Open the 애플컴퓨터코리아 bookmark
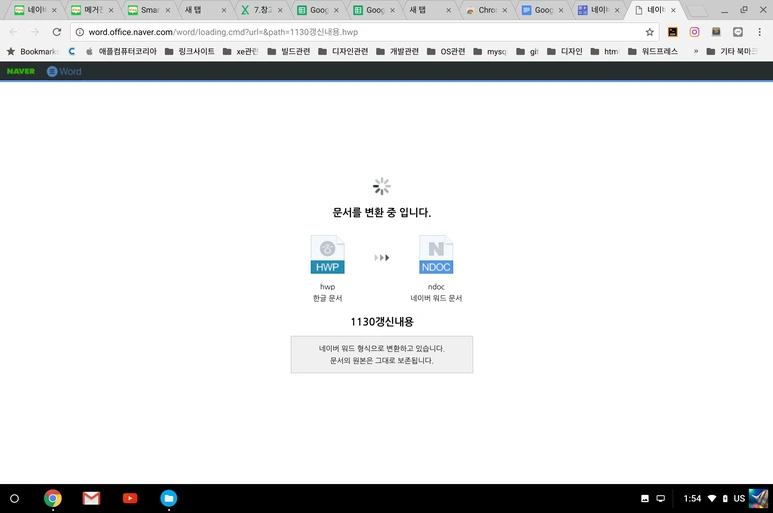The height and width of the screenshot is (513, 773). 121,51
